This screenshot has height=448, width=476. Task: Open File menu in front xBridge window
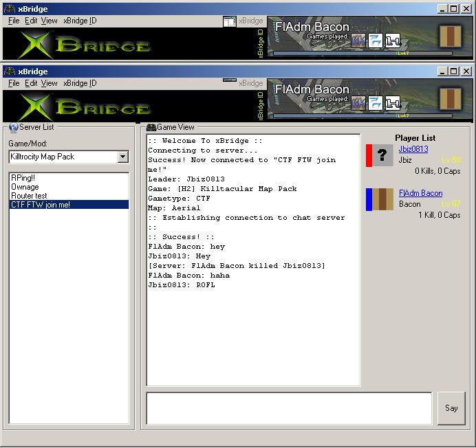click(x=14, y=83)
